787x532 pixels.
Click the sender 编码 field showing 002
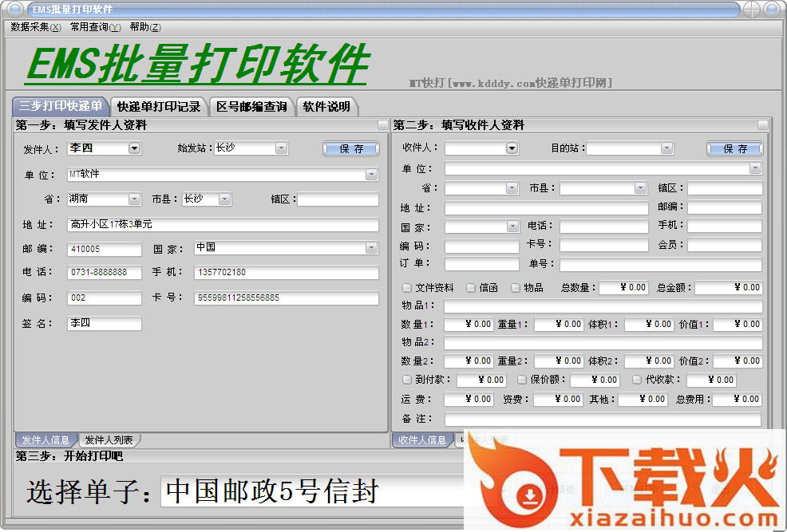coord(105,298)
